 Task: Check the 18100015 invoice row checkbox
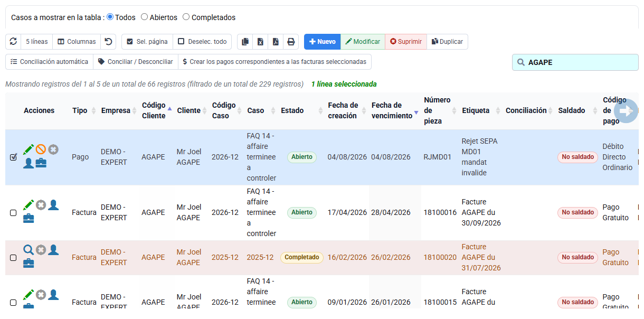pyautogui.click(x=13, y=303)
